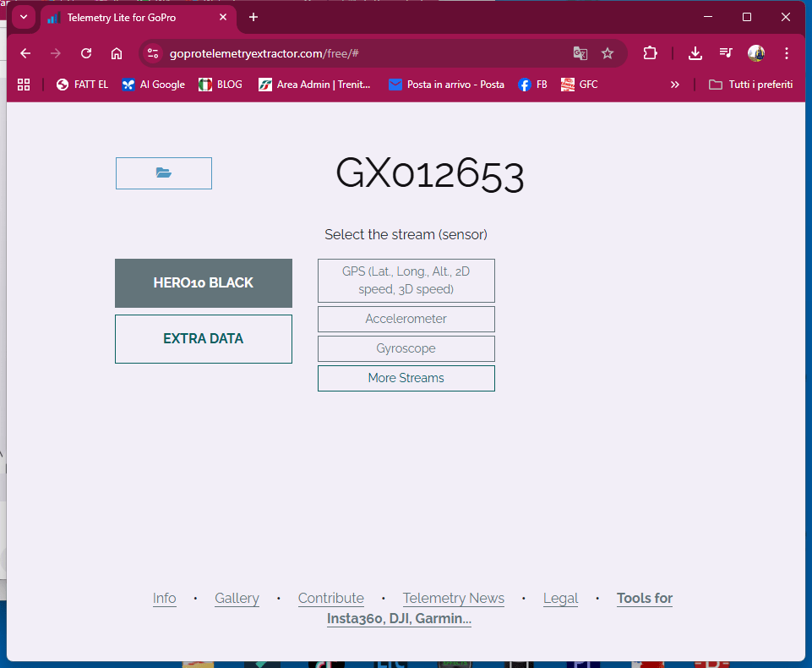Image resolution: width=812 pixels, height=668 pixels.
Task: Reload the page with the refresh icon
Action: coord(86,53)
